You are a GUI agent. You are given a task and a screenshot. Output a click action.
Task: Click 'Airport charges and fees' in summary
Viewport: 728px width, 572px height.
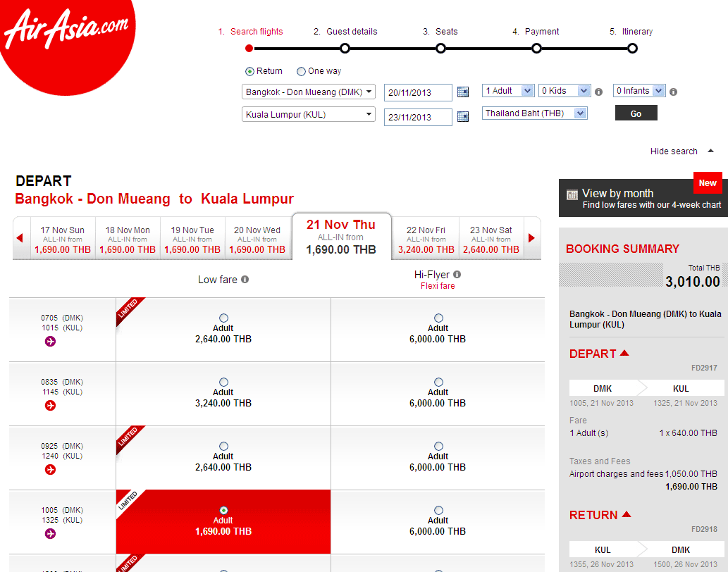(x=617, y=473)
